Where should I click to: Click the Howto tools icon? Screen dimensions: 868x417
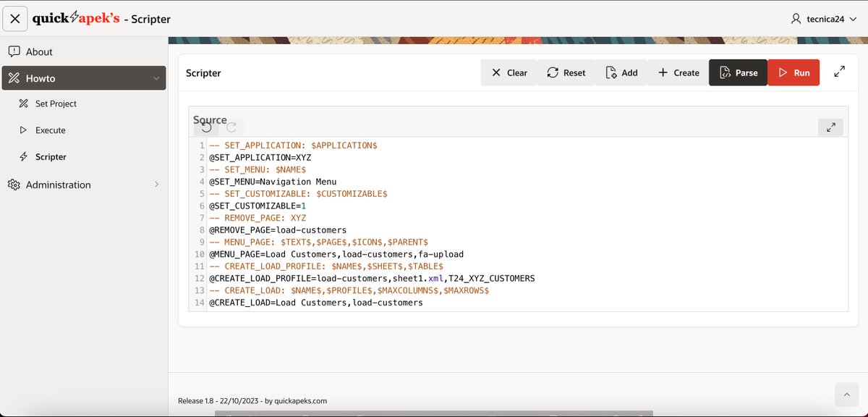(x=14, y=78)
